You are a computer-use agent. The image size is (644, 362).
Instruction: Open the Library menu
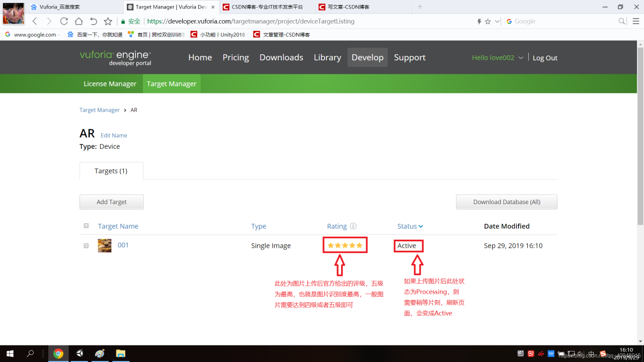point(328,57)
